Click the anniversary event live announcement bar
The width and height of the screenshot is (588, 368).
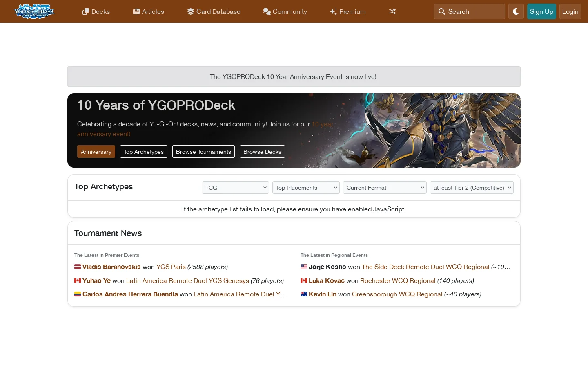tap(294, 76)
